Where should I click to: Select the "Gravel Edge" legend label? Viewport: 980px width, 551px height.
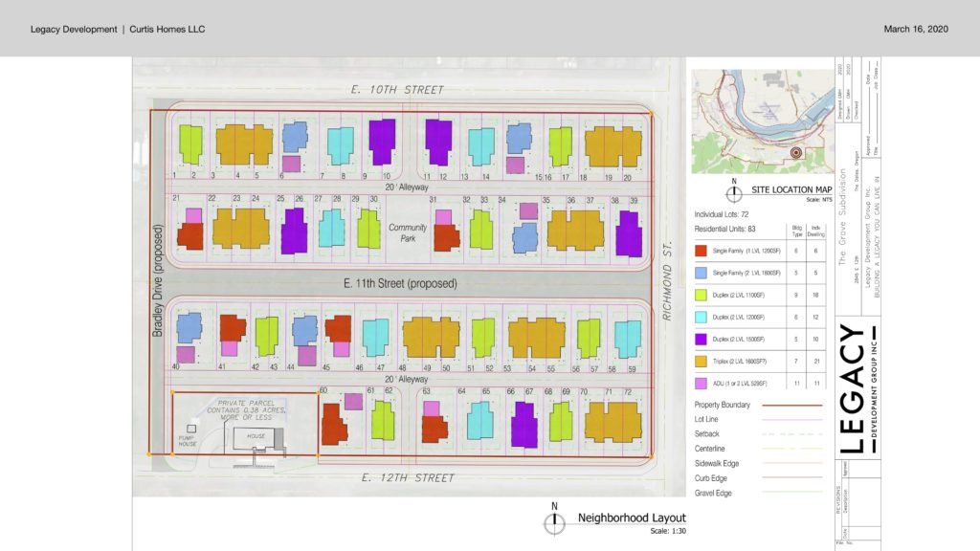713,493
